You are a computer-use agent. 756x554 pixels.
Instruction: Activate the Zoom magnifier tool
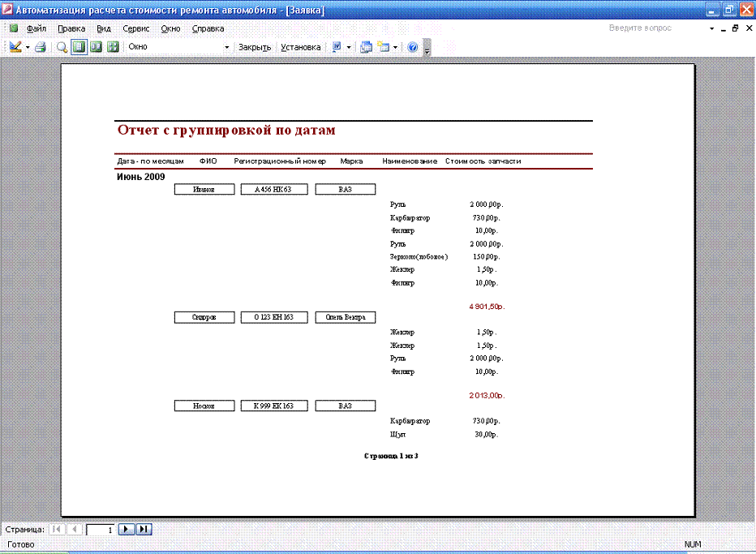point(62,47)
